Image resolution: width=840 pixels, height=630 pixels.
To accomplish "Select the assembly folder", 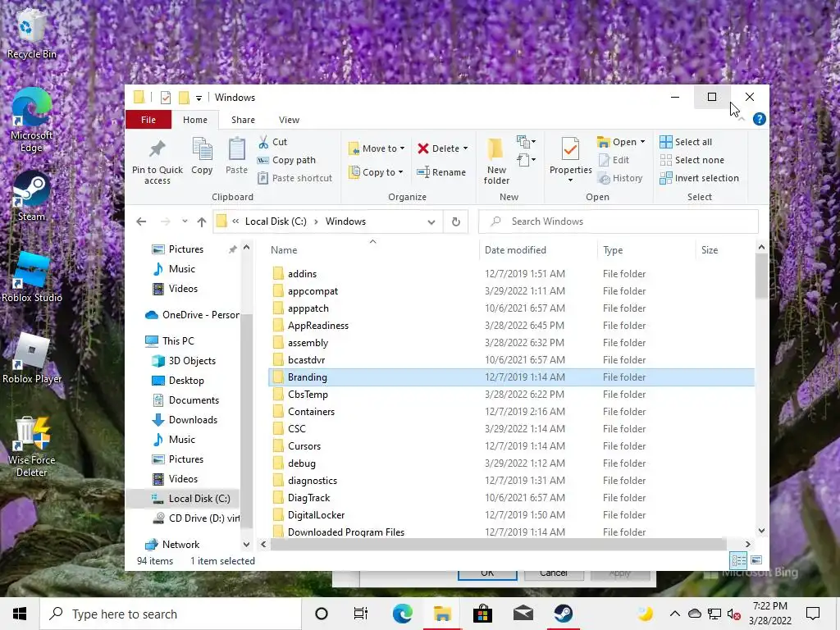I will click(x=512, y=343).
